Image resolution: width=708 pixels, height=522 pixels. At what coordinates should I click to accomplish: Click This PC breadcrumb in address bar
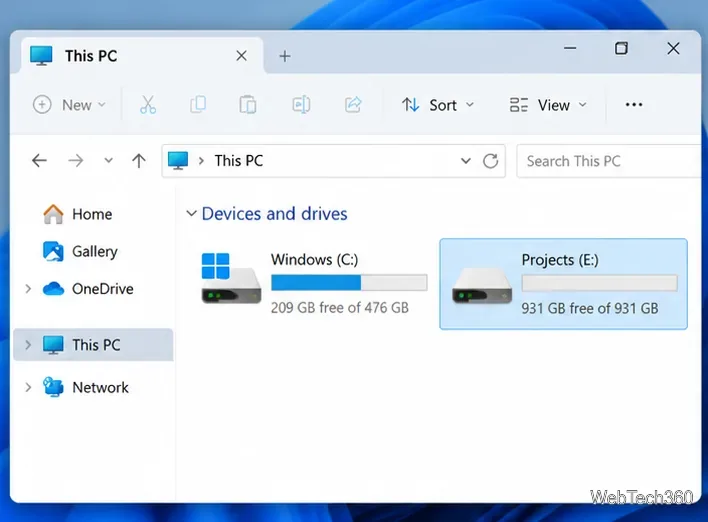click(x=238, y=161)
